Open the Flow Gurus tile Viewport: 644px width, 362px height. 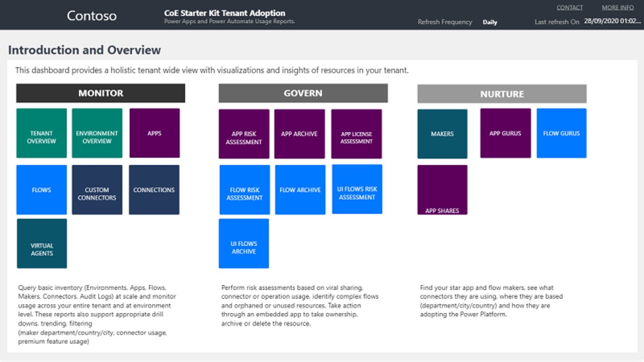[x=561, y=133]
